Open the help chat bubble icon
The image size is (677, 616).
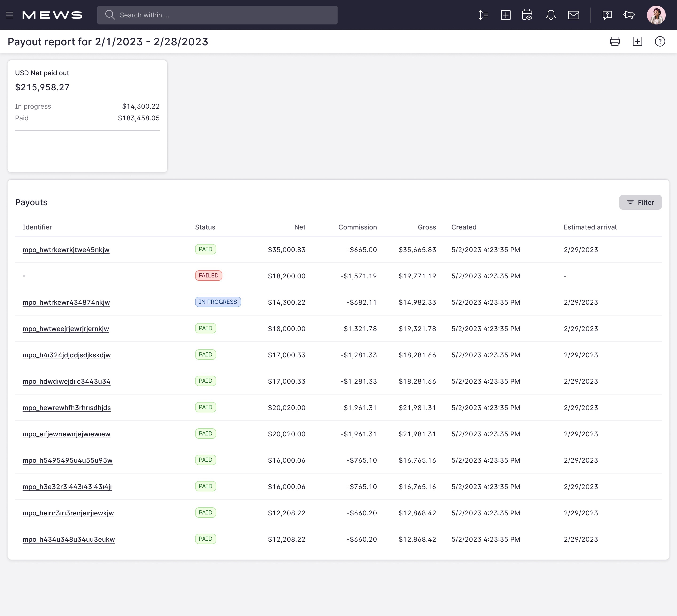tap(607, 15)
